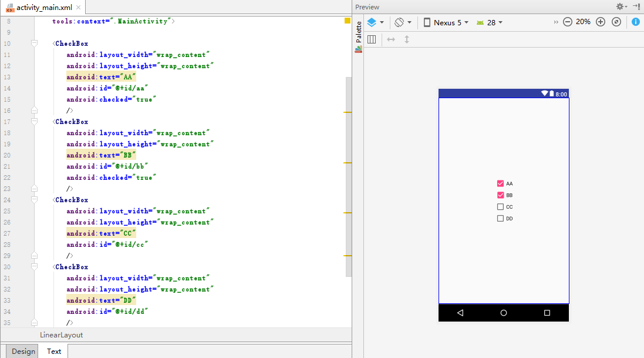Check the CC checkbox in preview
This screenshot has height=358, width=644.
(x=500, y=207)
